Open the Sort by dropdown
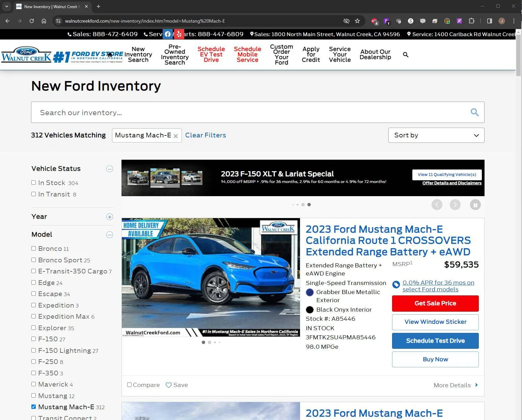The height and width of the screenshot is (420, 522). [436, 135]
